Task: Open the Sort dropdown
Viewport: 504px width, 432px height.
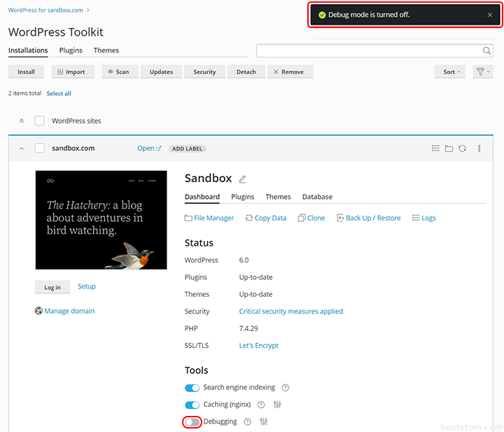Action: (x=451, y=71)
